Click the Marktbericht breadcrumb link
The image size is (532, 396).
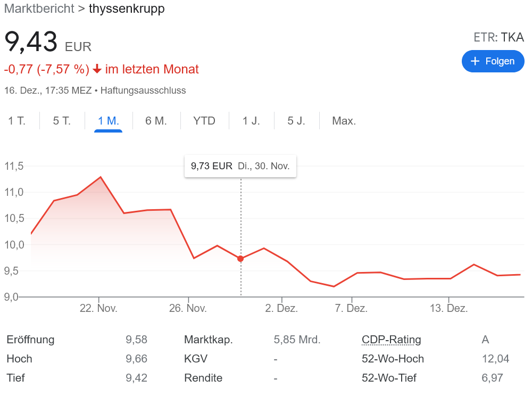(39, 9)
